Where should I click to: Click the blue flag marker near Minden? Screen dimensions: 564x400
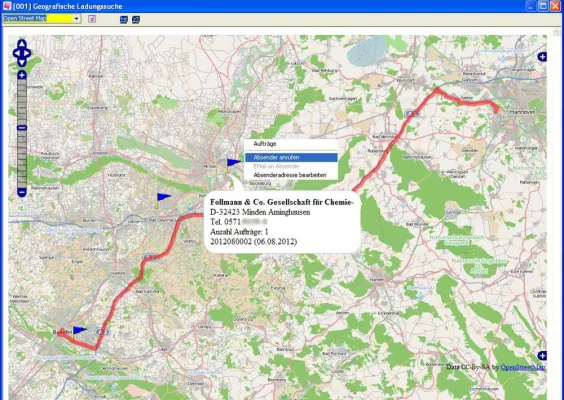(233, 163)
